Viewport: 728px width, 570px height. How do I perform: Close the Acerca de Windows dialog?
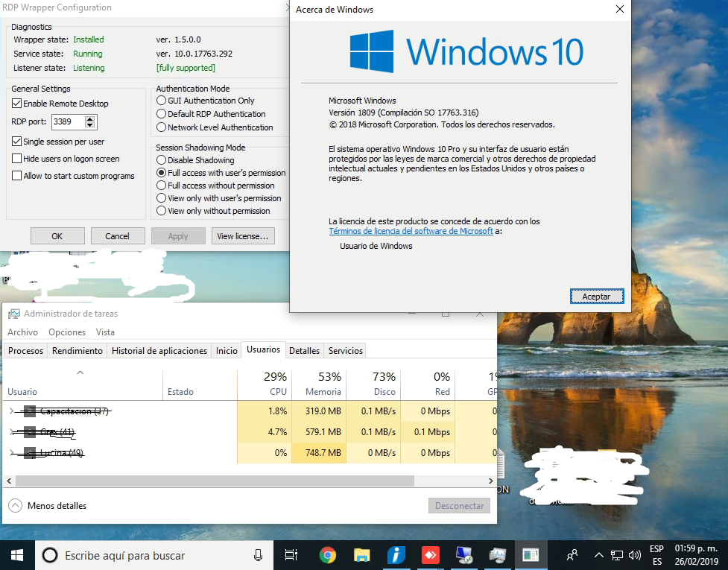620,9
